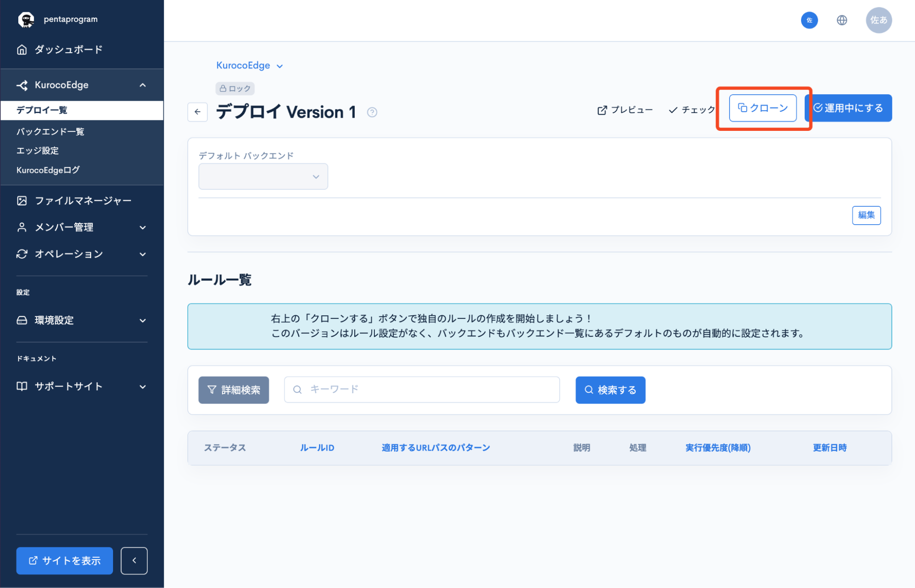
Task: Click the pentaprogram ninja logo icon
Action: click(26, 20)
